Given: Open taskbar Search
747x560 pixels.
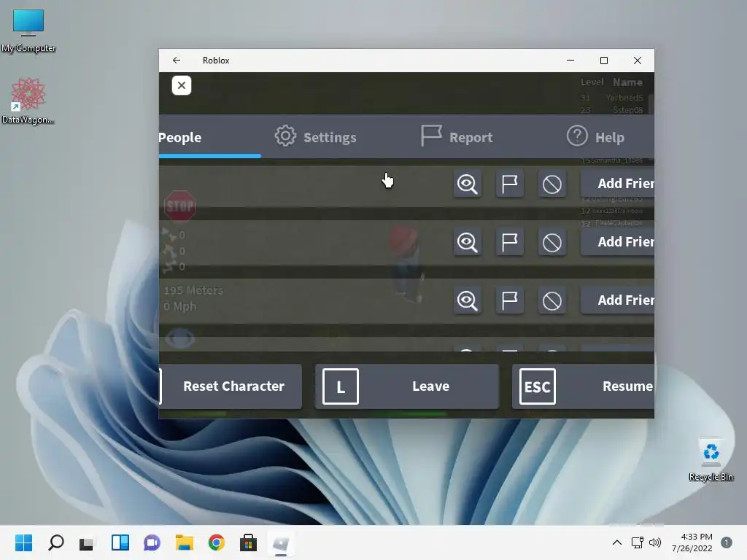Looking at the screenshot, I should (x=55, y=542).
